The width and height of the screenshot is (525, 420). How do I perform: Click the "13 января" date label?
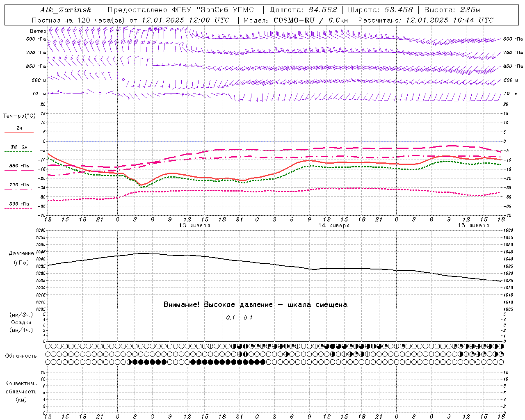point(194,225)
